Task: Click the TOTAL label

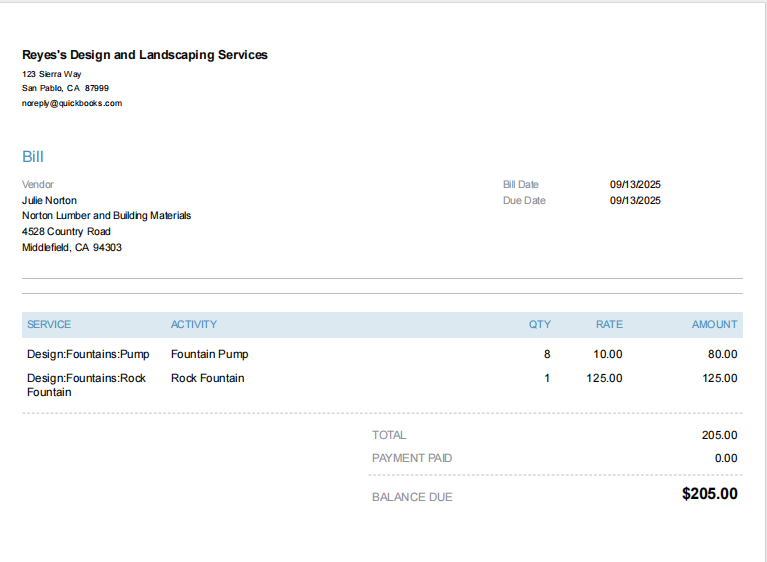Action: click(389, 435)
